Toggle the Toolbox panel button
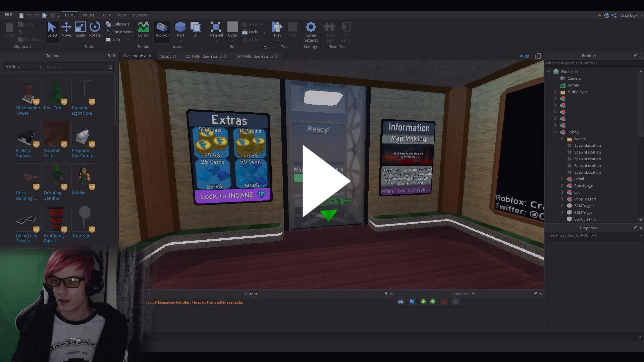The height and width of the screenshot is (362, 644). tap(162, 29)
